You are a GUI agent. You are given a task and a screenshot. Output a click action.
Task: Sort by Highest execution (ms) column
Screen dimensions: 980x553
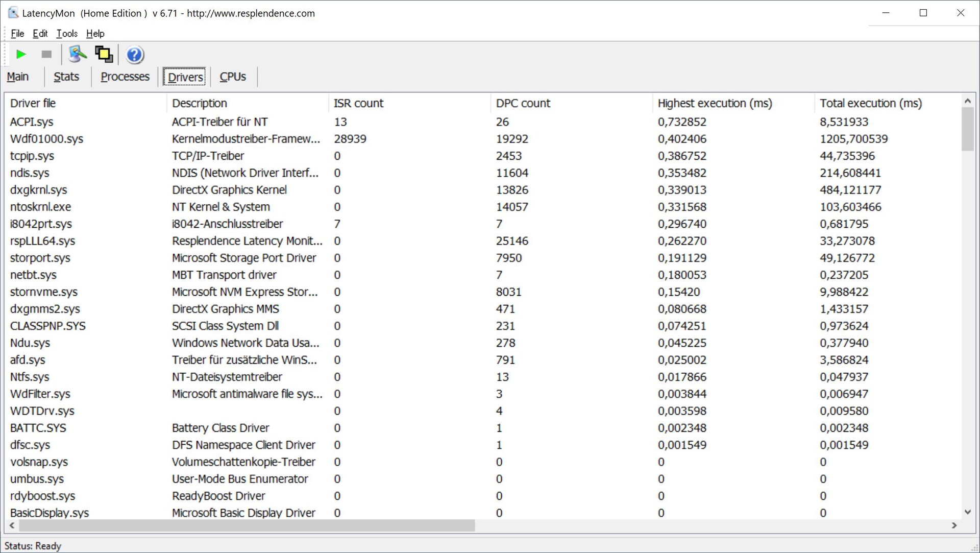click(x=715, y=103)
